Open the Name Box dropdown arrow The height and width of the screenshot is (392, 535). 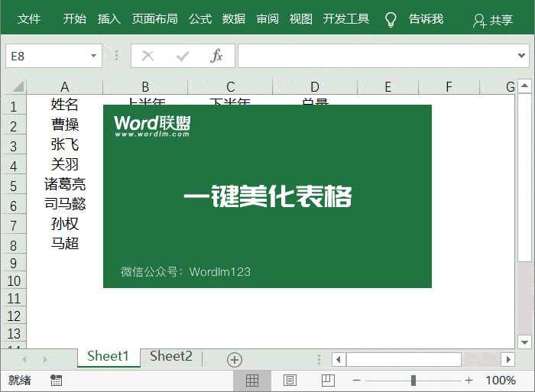click(x=94, y=56)
